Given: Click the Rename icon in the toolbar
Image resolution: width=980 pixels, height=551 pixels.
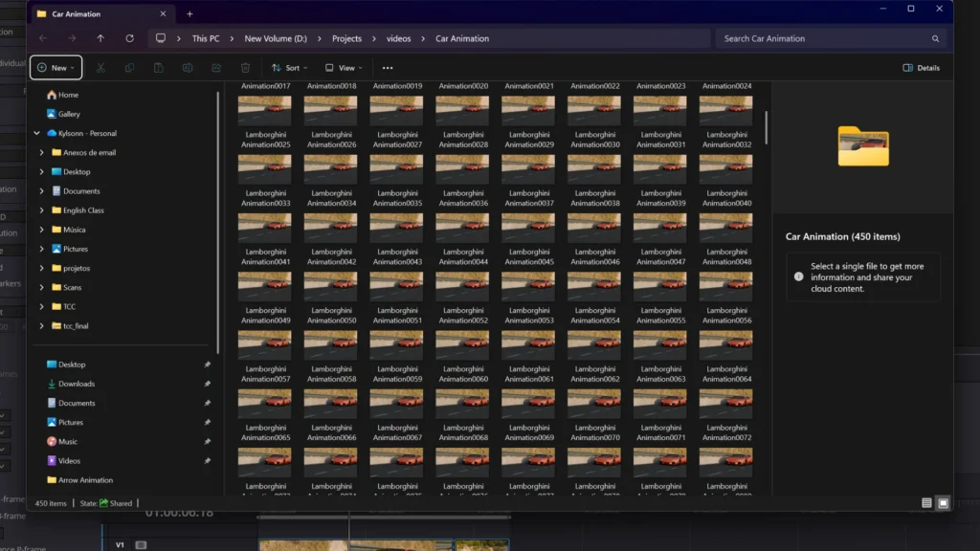Looking at the screenshot, I should coord(188,68).
